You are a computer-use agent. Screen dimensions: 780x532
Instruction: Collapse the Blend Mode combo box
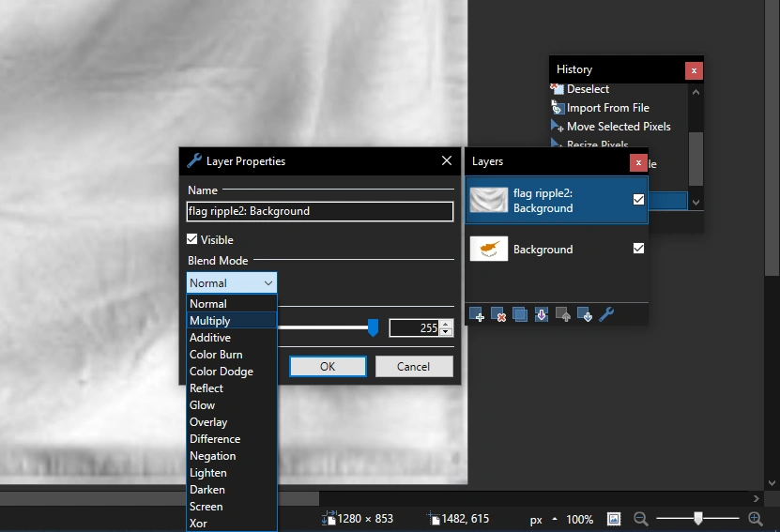pos(268,283)
